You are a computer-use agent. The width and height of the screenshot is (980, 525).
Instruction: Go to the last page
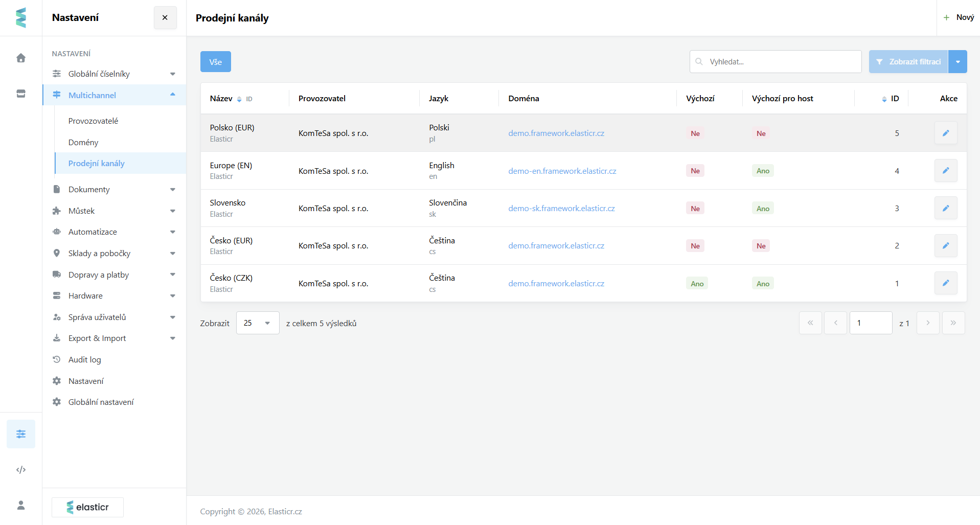click(x=953, y=323)
